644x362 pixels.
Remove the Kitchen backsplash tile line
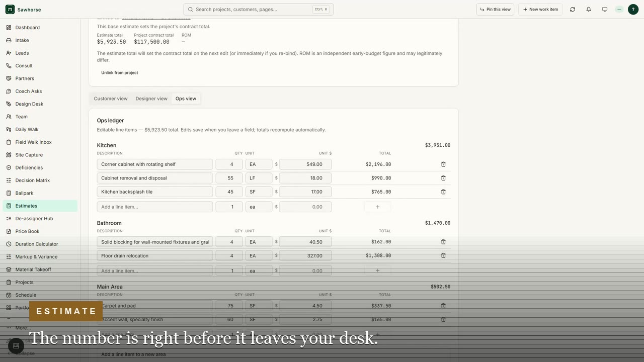click(x=443, y=192)
